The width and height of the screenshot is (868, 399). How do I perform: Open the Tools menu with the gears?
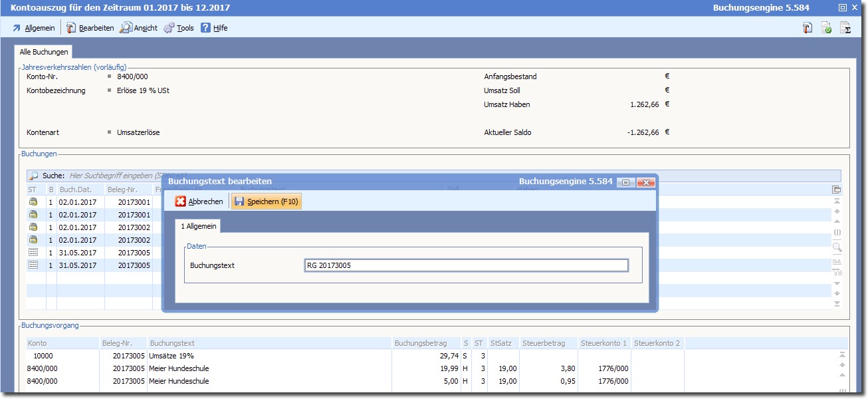tap(178, 28)
